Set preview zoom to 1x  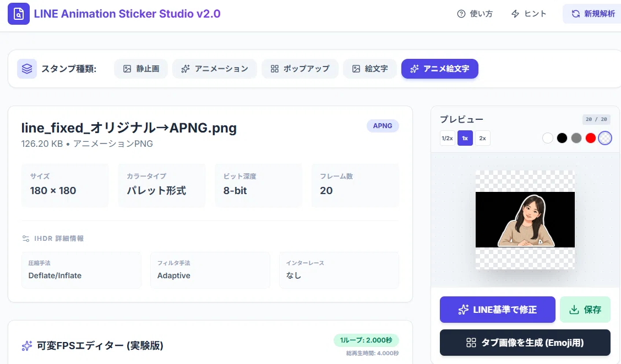point(465,138)
